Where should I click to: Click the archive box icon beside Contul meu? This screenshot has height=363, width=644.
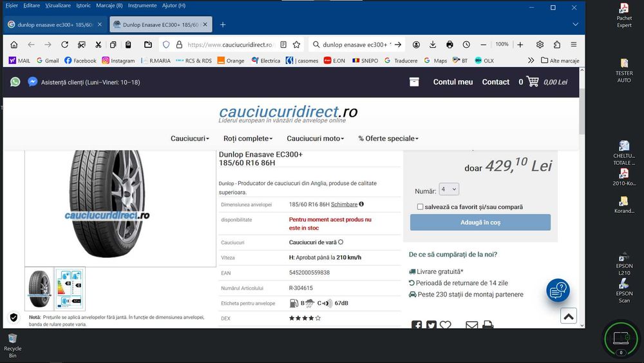tap(414, 82)
